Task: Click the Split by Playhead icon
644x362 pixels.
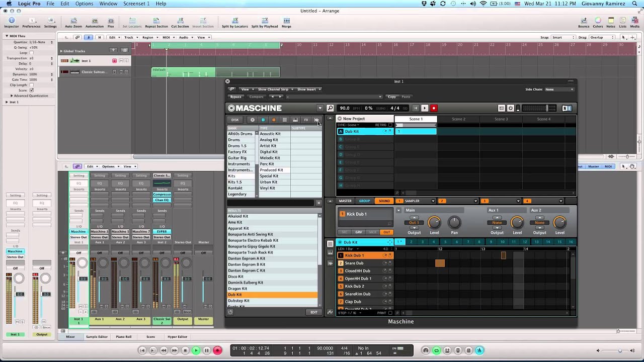Action: pos(265,23)
